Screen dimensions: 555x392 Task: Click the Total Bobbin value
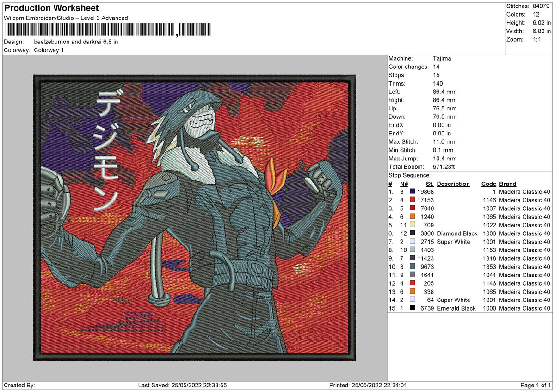[445, 167]
